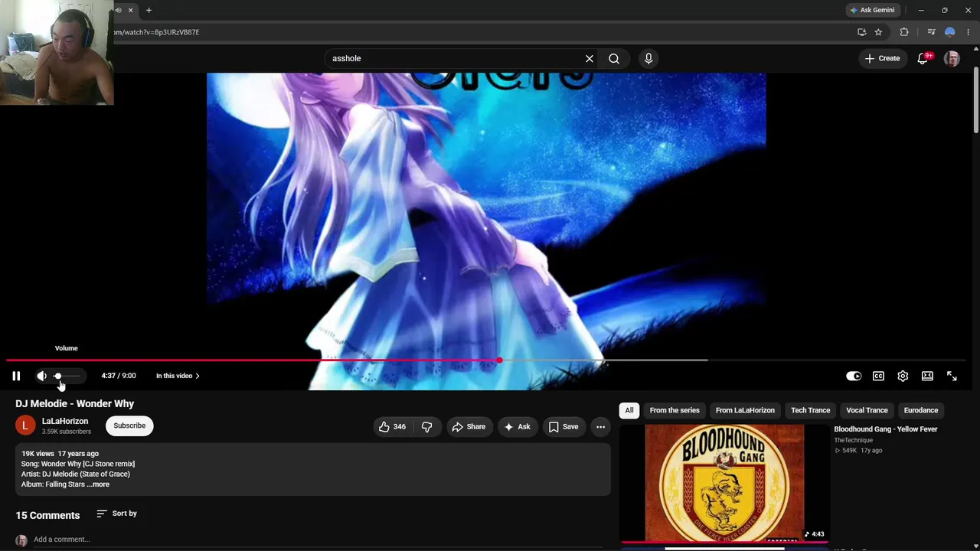Select the 'From the series' chip
Viewport: 980px width, 551px height.
tap(675, 410)
